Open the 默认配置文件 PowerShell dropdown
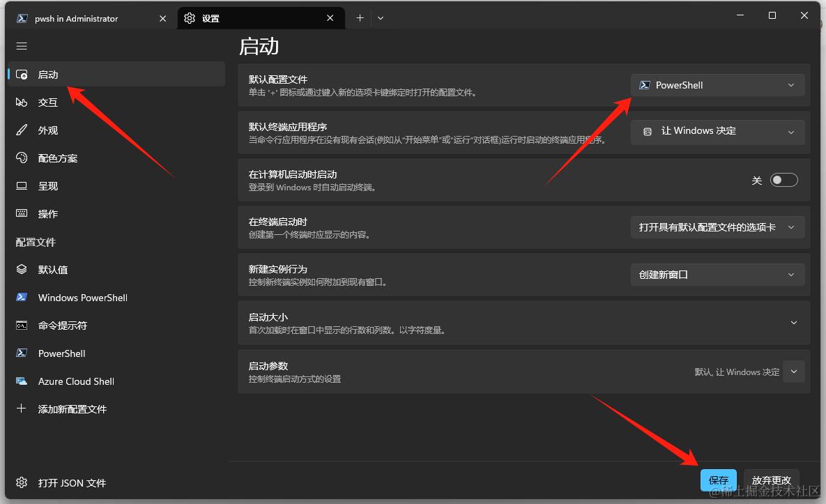This screenshot has width=826, height=504. [x=717, y=85]
